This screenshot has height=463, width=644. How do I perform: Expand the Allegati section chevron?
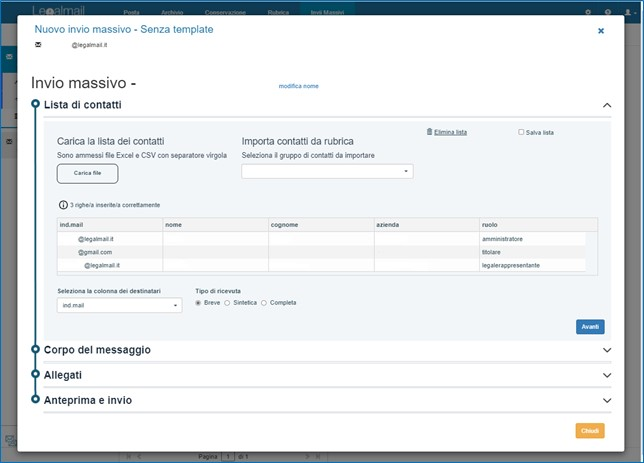click(606, 375)
